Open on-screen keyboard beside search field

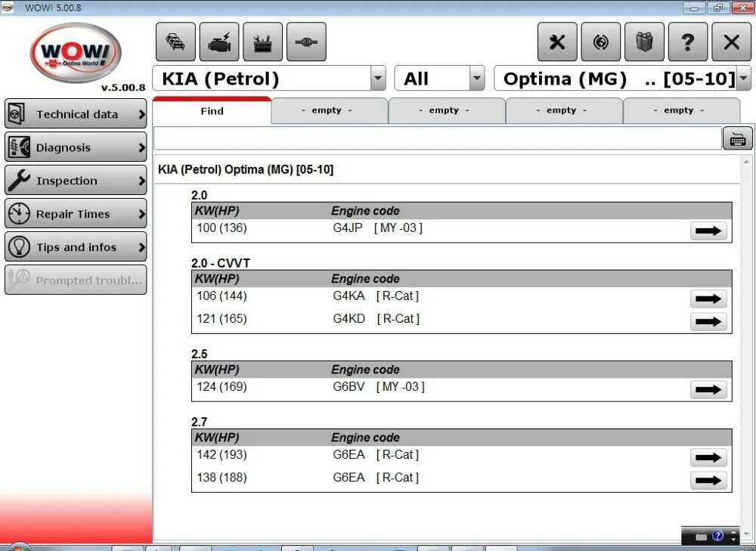[737, 139]
